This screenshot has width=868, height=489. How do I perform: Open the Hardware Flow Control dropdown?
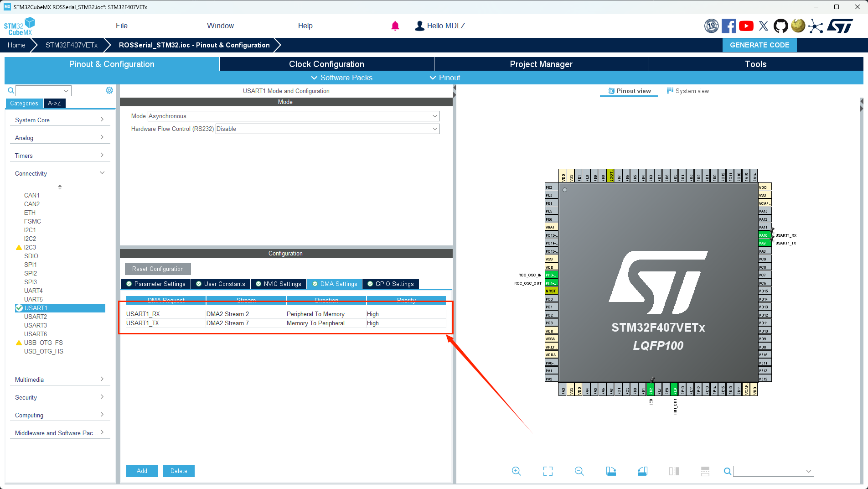pos(327,129)
